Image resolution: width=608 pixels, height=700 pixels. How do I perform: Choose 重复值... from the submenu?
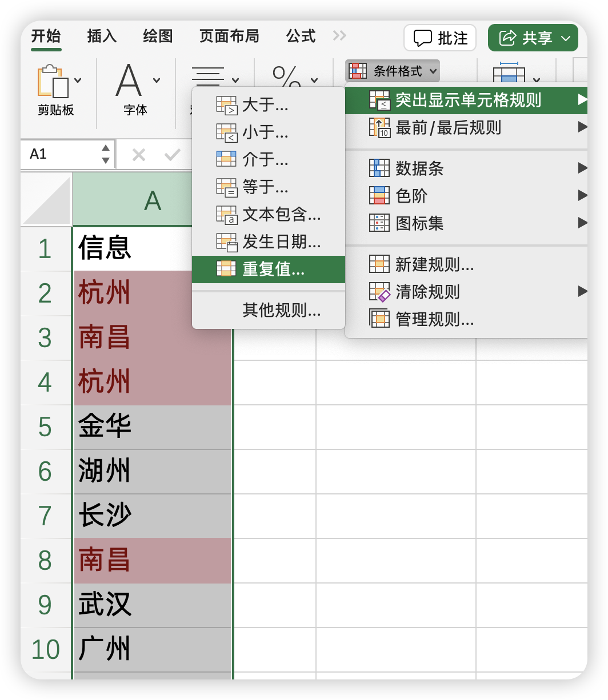[269, 269]
